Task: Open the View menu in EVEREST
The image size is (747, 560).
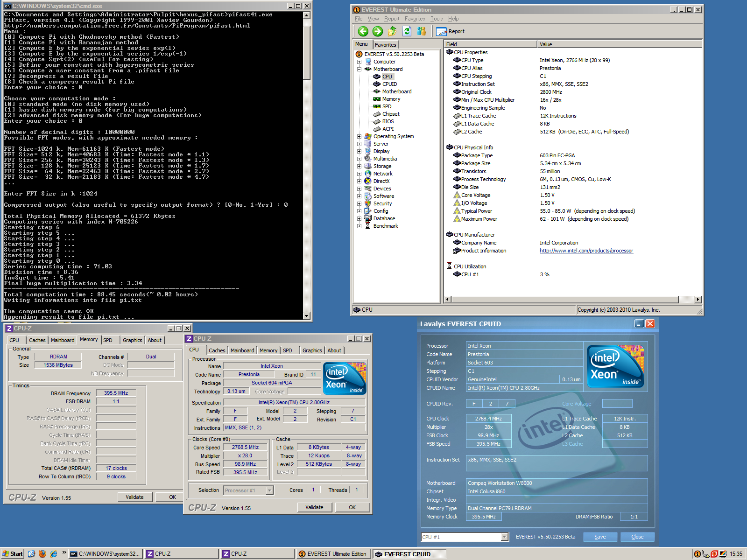Action: click(x=373, y=19)
